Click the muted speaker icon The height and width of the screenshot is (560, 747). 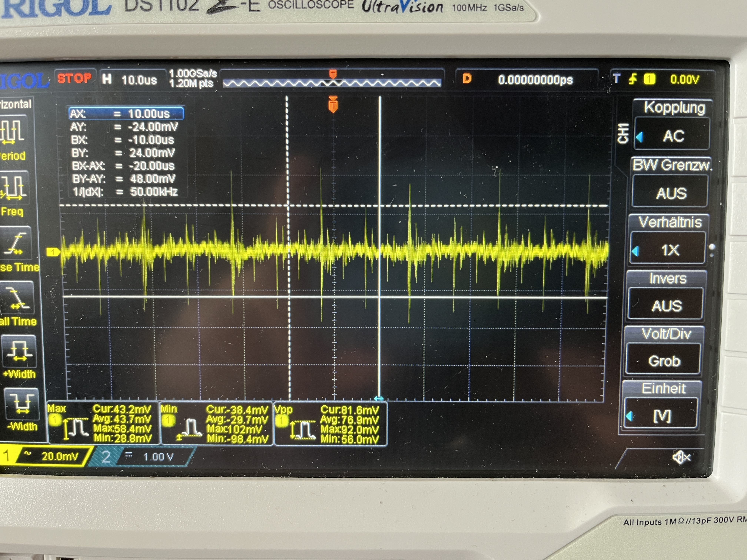click(x=681, y=457)
